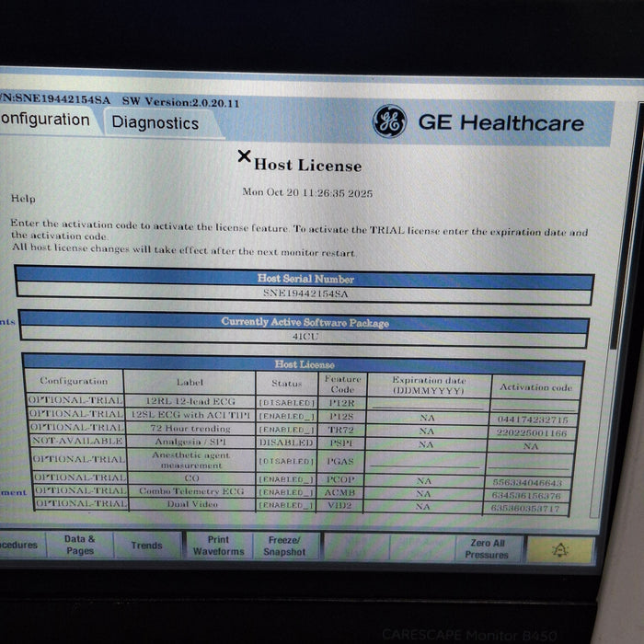Click the 12SL ECG with ACI TIPI label
Screen dimensions: 644x644
190,415
